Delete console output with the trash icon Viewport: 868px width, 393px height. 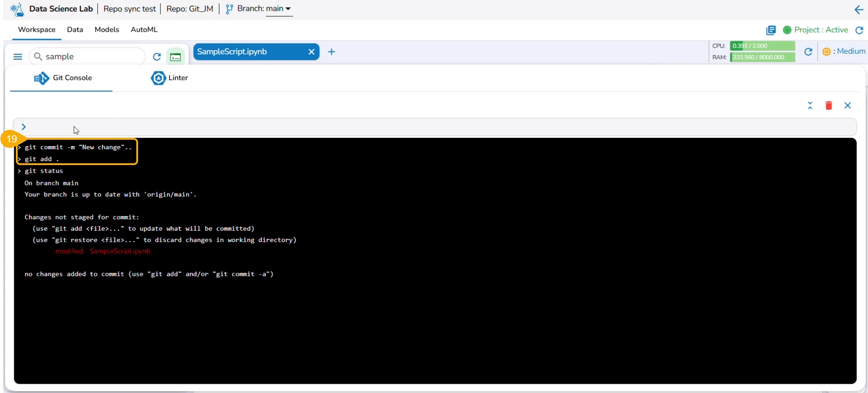[x=829, y=105]
